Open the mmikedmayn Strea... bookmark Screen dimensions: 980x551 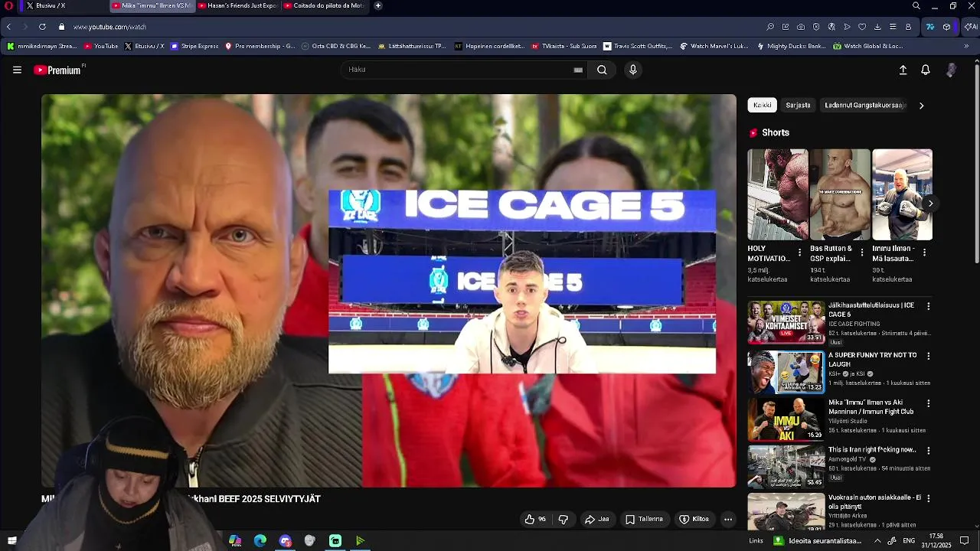click(42, 46)
